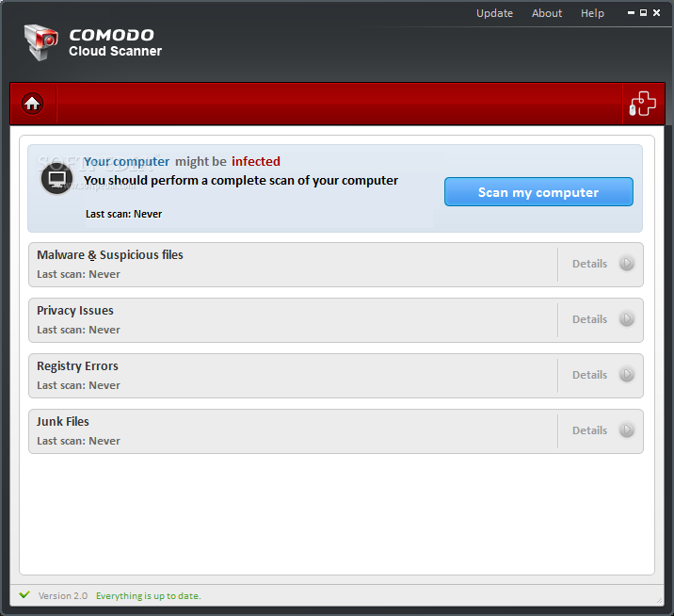Click the 'You should perform a complete scan' message
The image size is (674, 616).
click(x=241, y=181)
